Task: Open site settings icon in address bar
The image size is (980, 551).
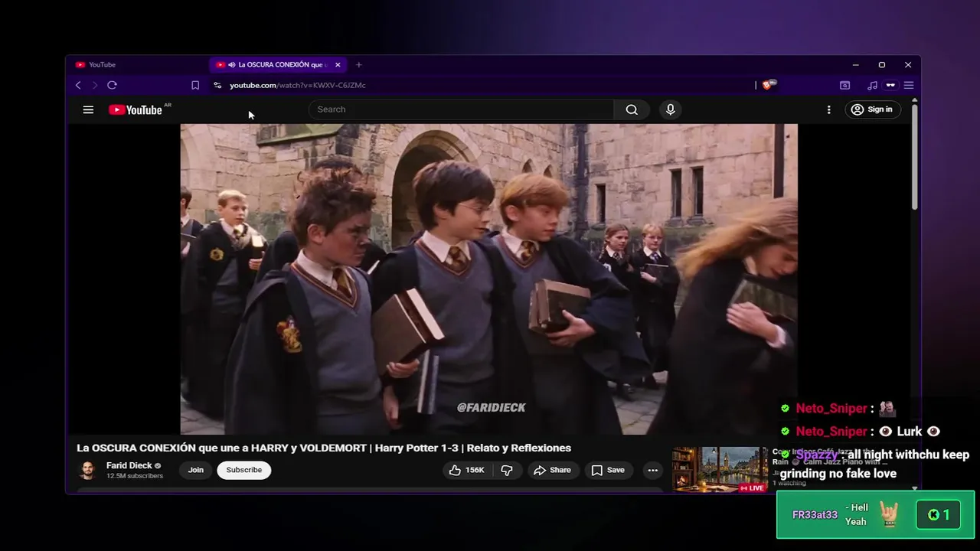Action: coord(217,85)
